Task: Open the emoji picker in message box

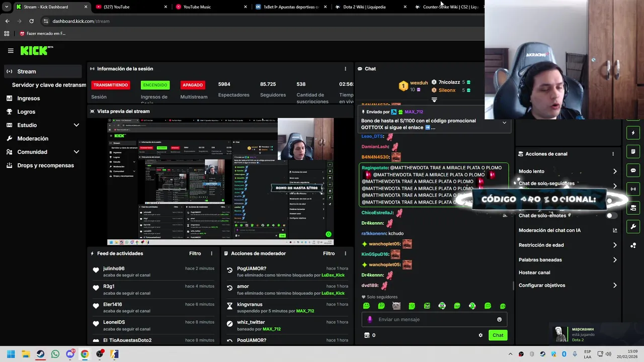Action: click(499, 319)
